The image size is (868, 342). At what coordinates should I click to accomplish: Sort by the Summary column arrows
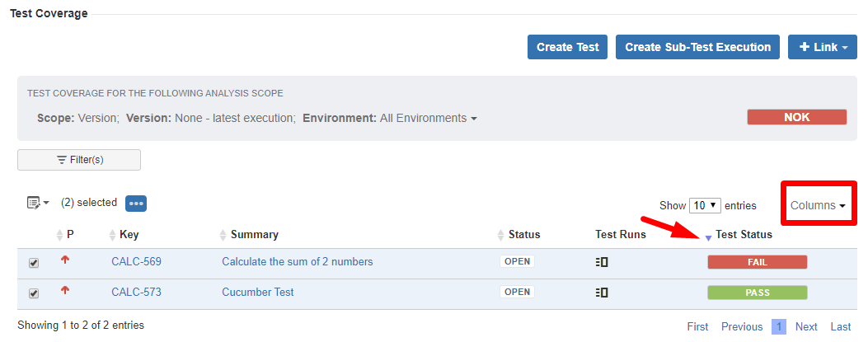[x=223, y=235]
